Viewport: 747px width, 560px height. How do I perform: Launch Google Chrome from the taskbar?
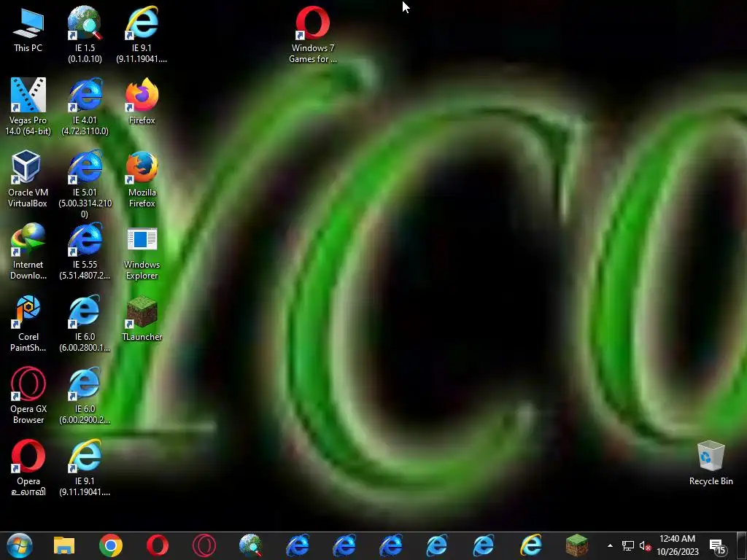(x=111, y=545)
